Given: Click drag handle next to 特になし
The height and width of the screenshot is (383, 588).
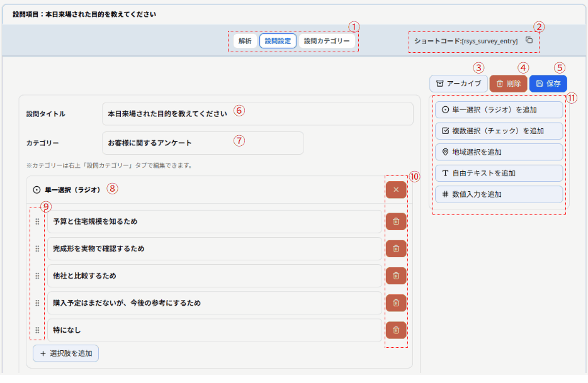Looking at the screenshot, I should click(x=37, y=330).
